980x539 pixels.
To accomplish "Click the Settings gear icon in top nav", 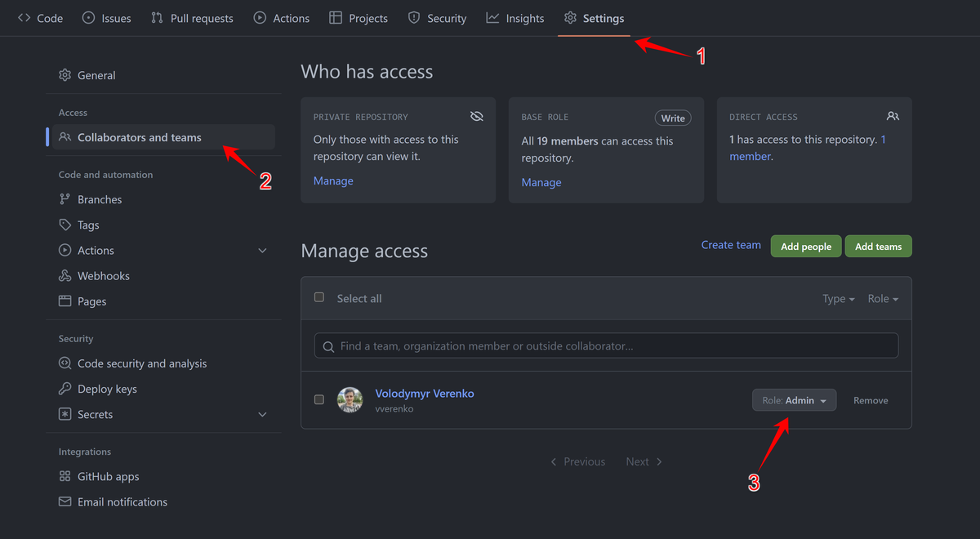I will tap(571, 18).
